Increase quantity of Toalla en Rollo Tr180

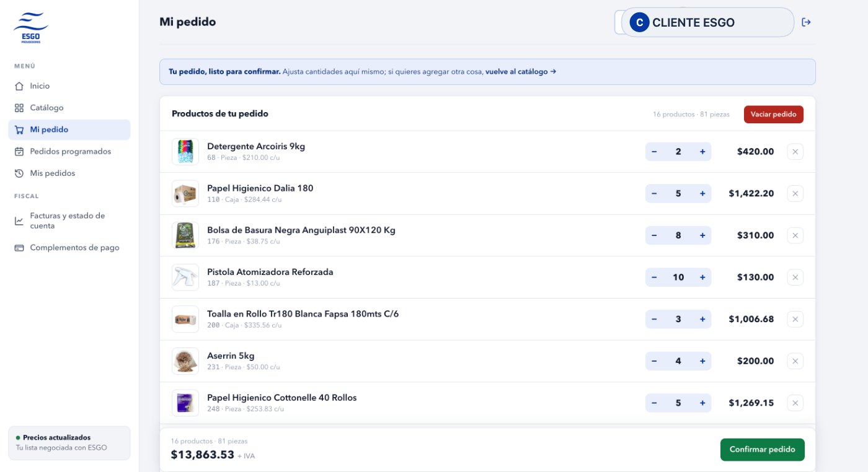tap(702, 319)
